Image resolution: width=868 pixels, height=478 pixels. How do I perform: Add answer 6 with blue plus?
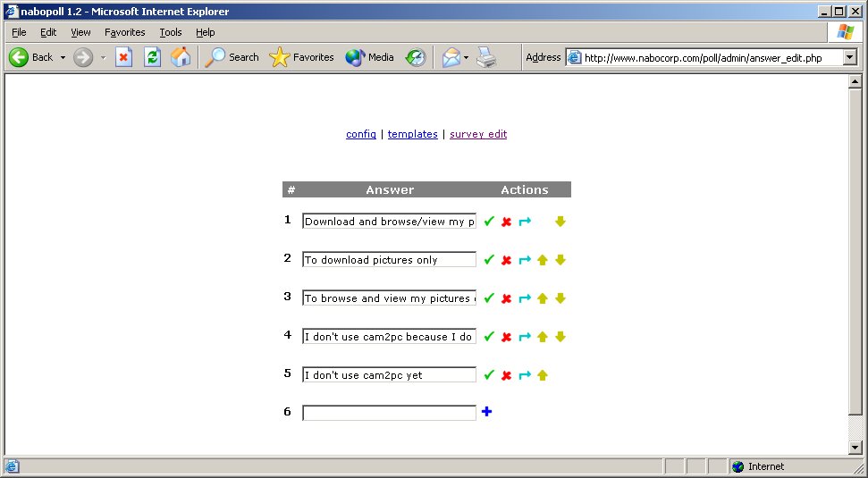coord(486,411)
